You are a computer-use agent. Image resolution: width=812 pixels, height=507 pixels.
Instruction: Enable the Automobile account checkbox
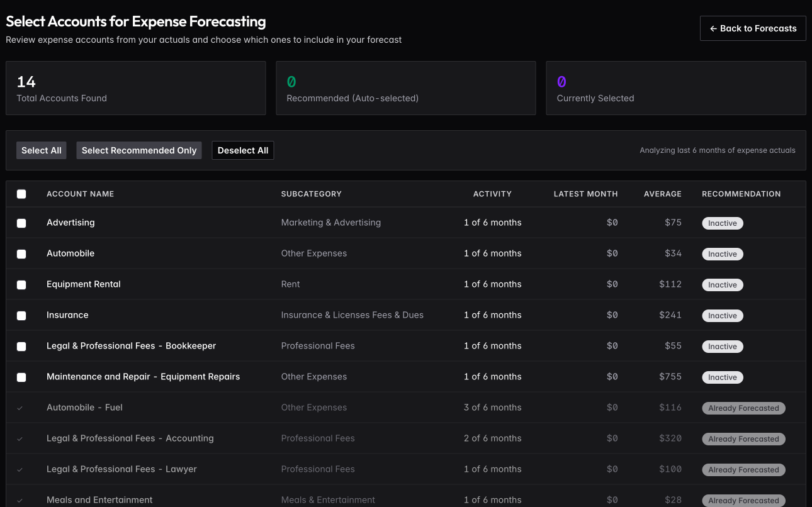point(21,254)
